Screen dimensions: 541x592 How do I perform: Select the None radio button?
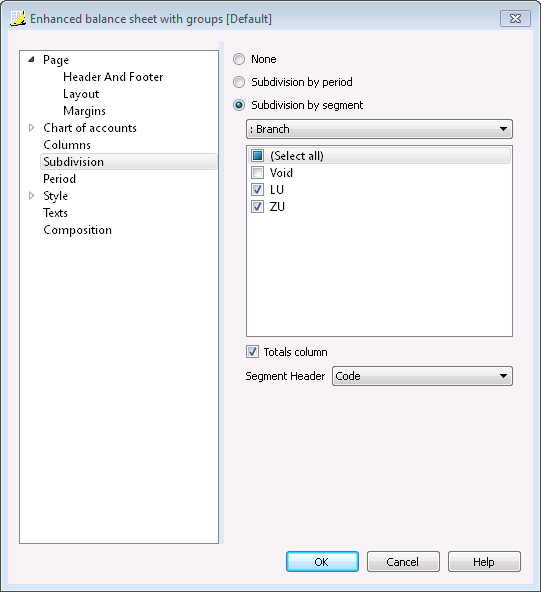[239, 59]
